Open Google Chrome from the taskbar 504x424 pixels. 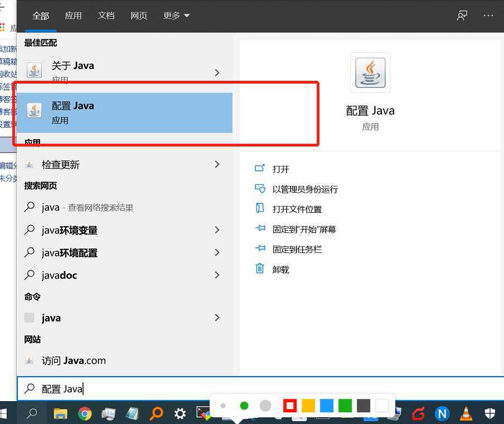click(85, 414)
